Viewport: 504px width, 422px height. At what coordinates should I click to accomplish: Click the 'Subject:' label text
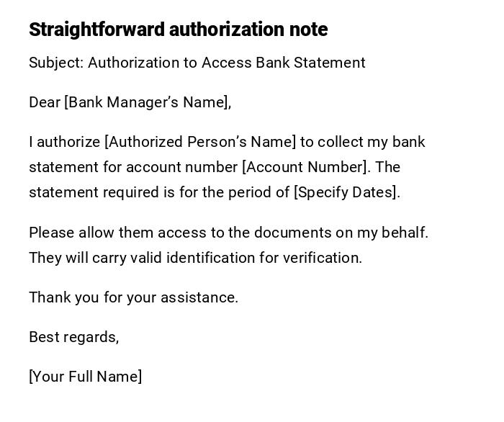coord(56,63)
